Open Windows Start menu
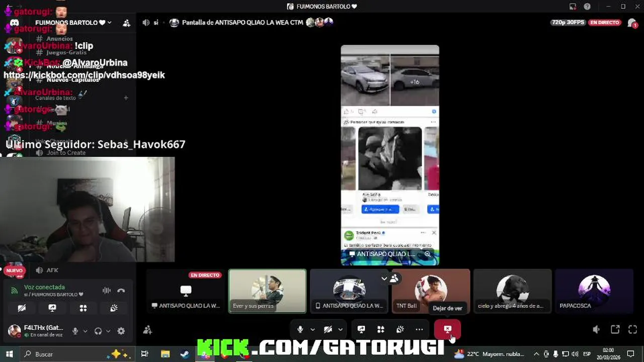Image resolution: width=644 pixels, height=362 pixels. [x=9, y=354]
